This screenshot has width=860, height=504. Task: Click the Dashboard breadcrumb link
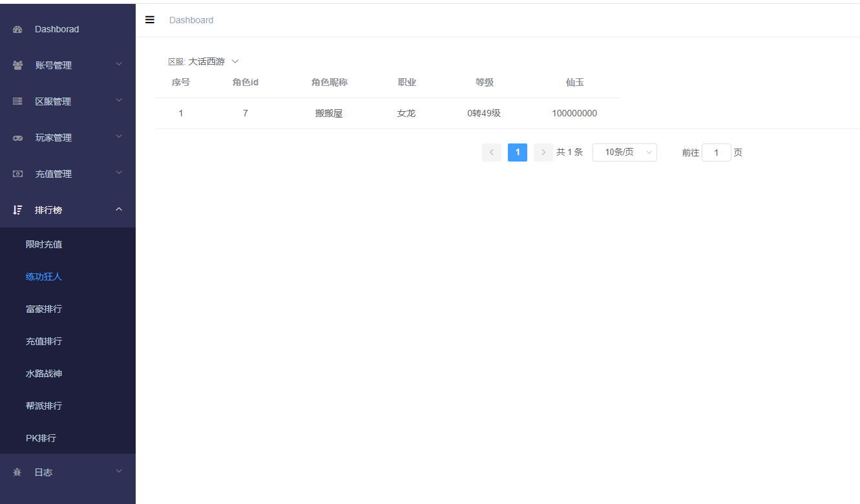pos(191,20)
